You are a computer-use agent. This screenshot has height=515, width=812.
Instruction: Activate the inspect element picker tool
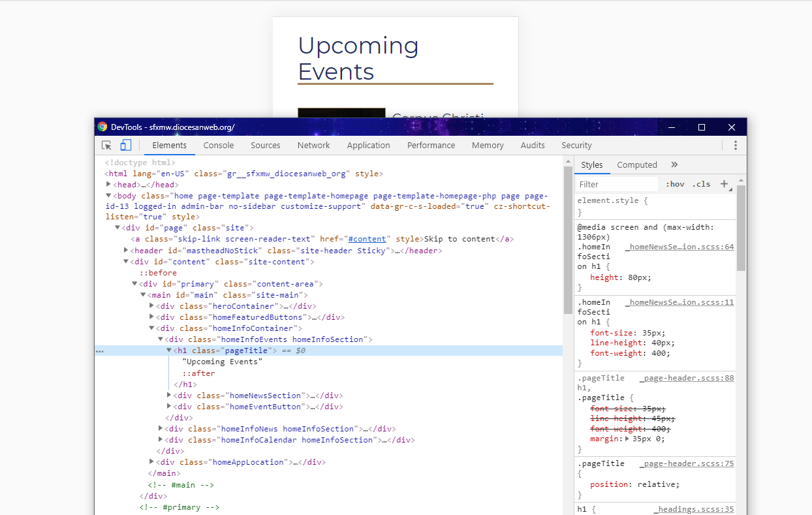tap(106, 146)
